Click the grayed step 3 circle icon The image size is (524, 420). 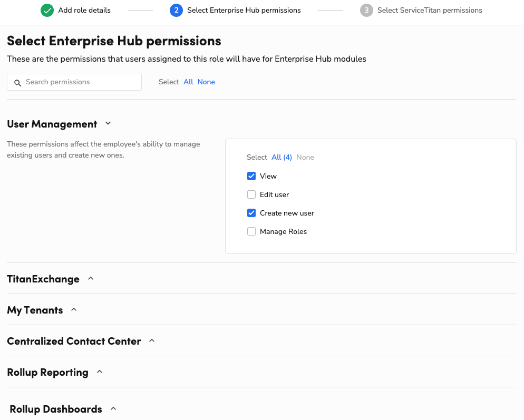367,10
